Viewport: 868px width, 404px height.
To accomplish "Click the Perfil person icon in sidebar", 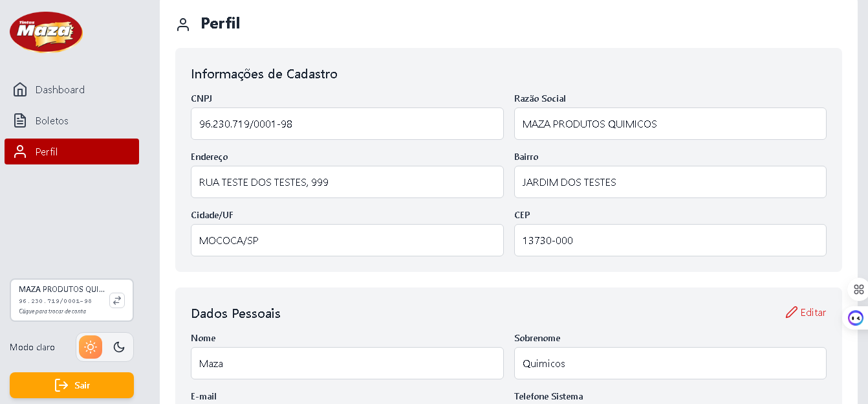I will 20,151.
